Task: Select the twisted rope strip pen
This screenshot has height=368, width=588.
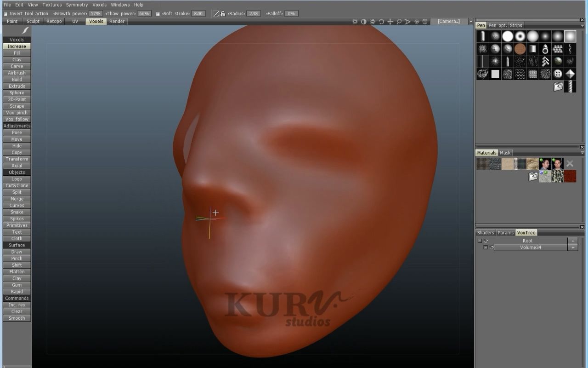Action: click(x=570, y=86)
